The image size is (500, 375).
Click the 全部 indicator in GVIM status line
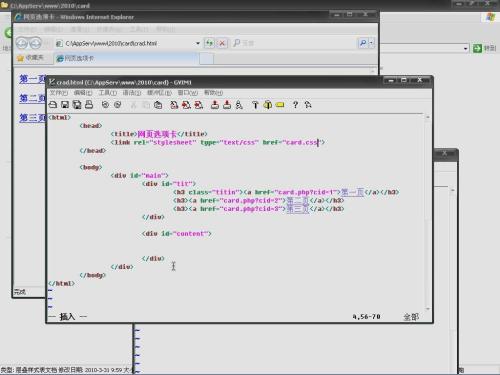[x=411, y=317]
